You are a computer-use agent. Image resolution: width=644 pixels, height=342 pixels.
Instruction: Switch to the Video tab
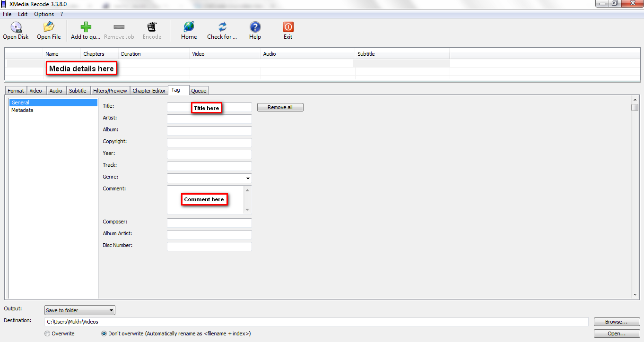coord(36,91)
